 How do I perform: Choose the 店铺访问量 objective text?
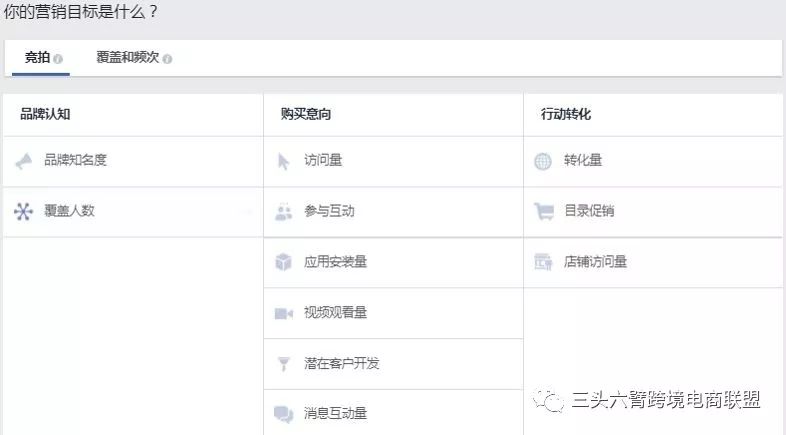click(596, 262)
